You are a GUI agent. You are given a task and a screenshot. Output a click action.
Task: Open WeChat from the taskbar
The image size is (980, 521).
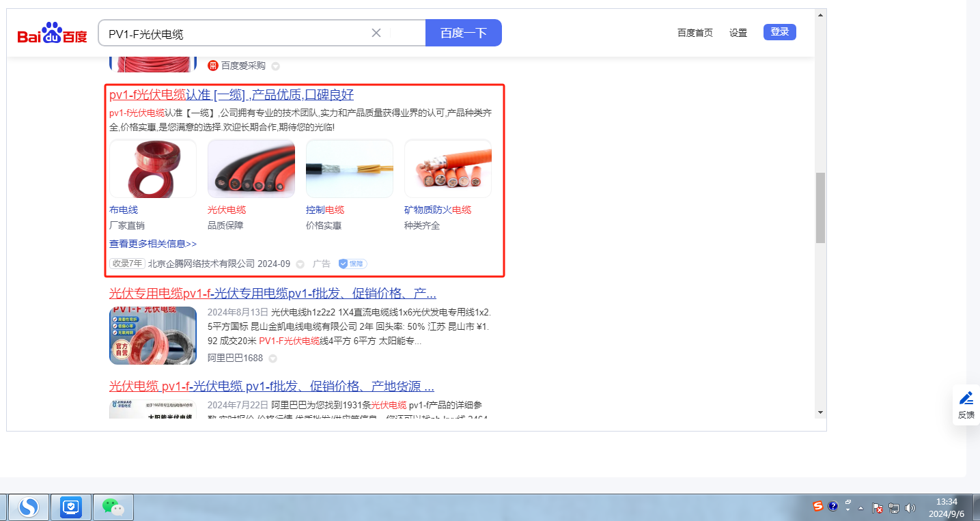tap(113, 507)
